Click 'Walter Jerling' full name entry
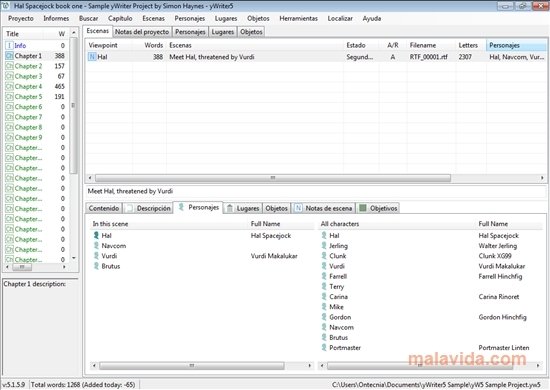Viewport: 550px width, 390px height. 498,246
